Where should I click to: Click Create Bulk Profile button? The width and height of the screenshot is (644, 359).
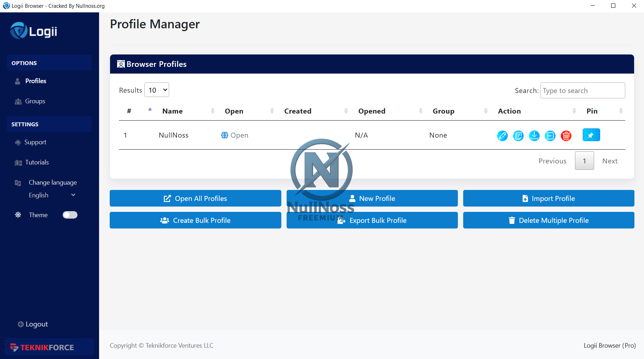tap(195, 220)
